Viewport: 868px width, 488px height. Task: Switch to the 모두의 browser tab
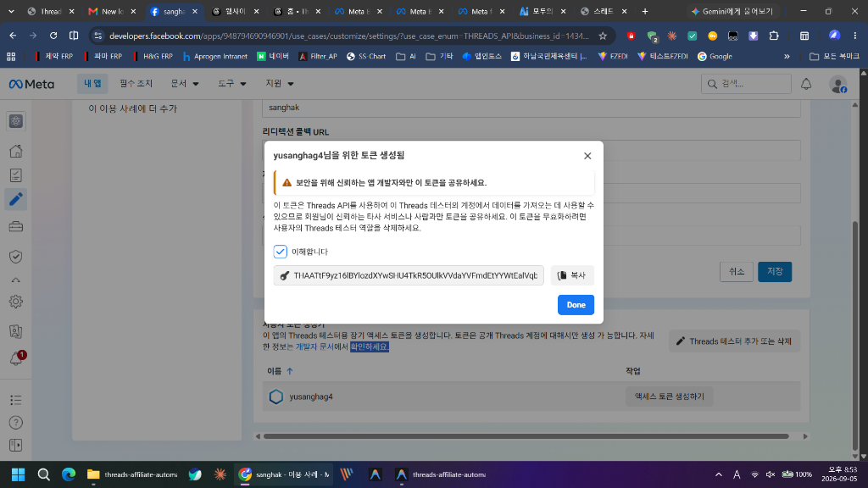pyautogui.click(x=542, y=11)
